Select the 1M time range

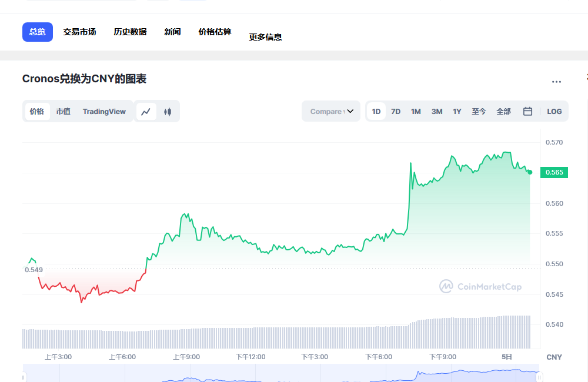coord(416,111)
